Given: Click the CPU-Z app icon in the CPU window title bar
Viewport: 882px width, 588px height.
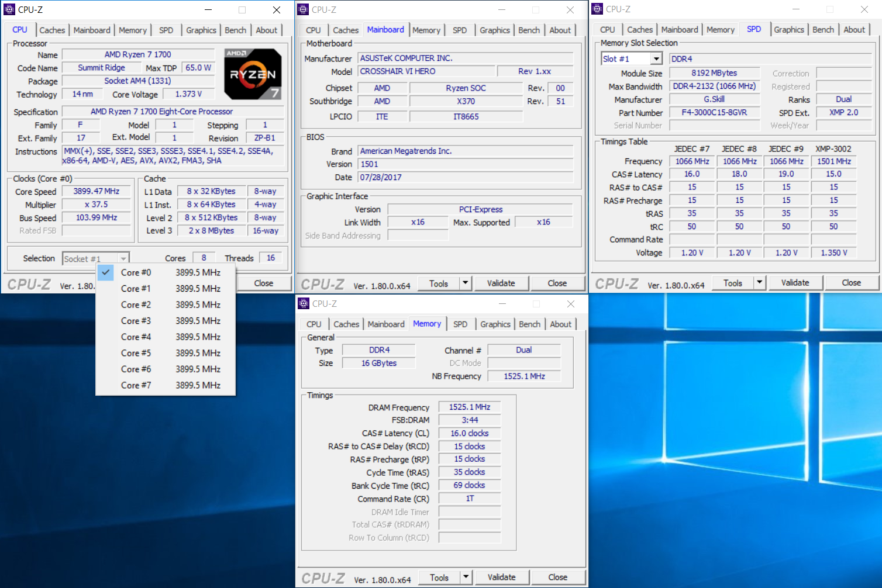Looking at the screenshot, I should coord(9,9).
